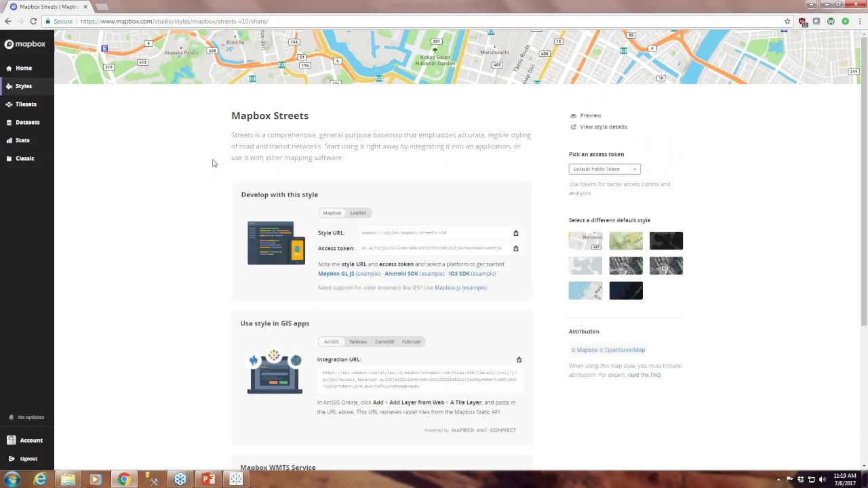Screen dimensions: 868x488
Task: Click the Preview eye icon
Action: 573,115
